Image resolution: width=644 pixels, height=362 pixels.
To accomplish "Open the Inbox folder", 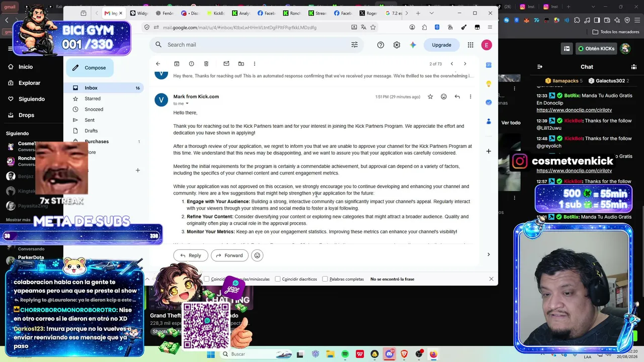I will (x=105, y=88).
